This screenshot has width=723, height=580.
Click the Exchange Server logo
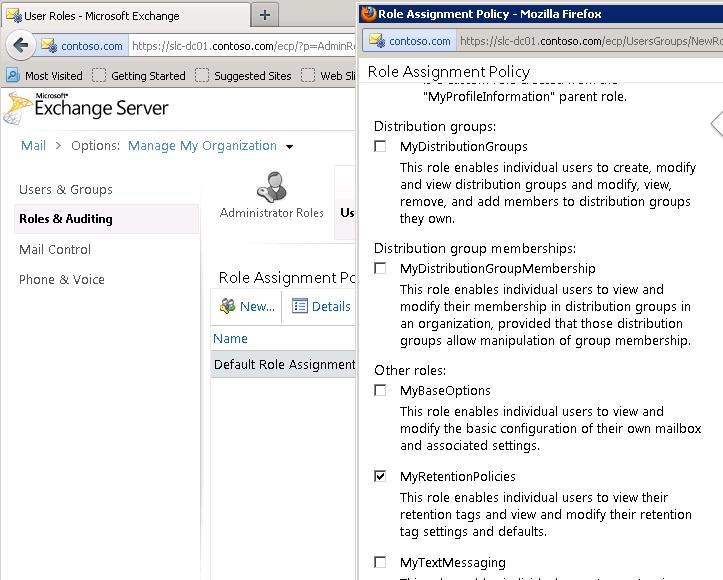[87, 107]
